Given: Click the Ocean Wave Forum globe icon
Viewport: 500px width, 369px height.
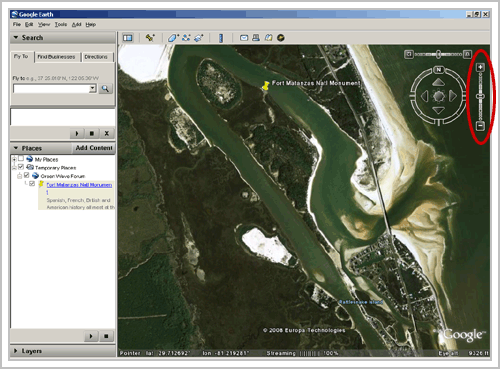Looking at the screenshot, I should (35, 176).
